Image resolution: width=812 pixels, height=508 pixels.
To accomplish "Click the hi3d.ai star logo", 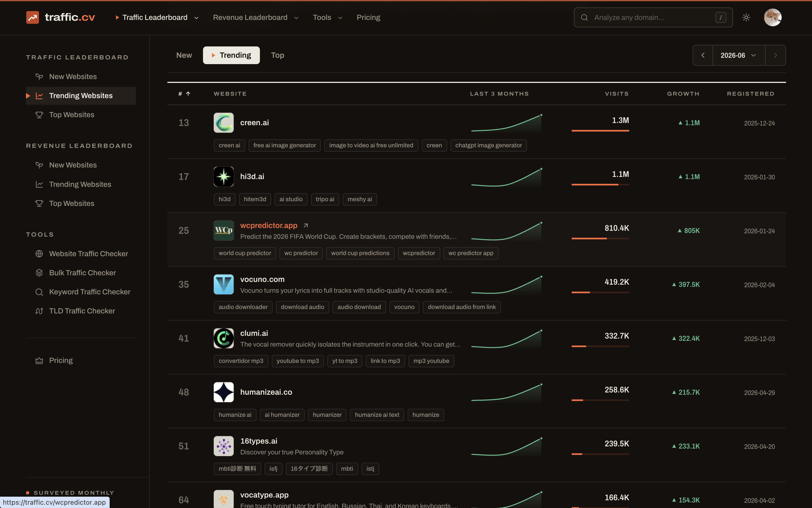I will pyautogui.click(x=223, y=176).
